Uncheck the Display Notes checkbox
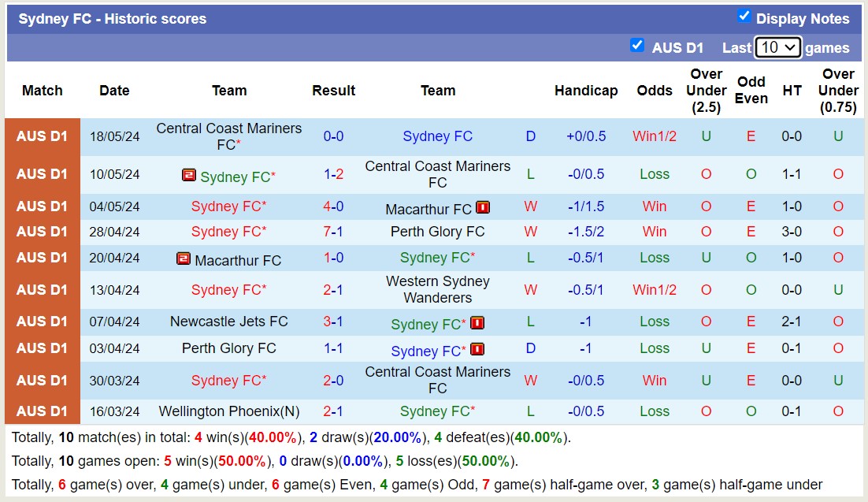 click(x=742, y=15)
